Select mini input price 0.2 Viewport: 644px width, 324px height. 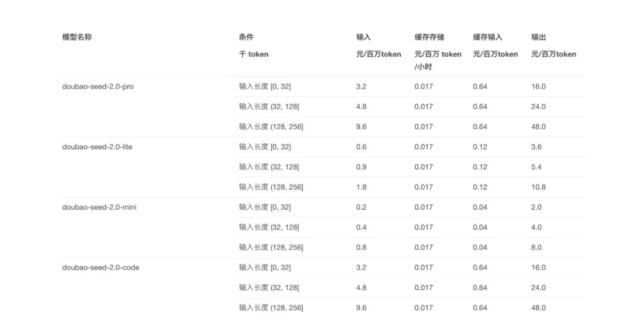pyautogui.click(x=361, y=207)
